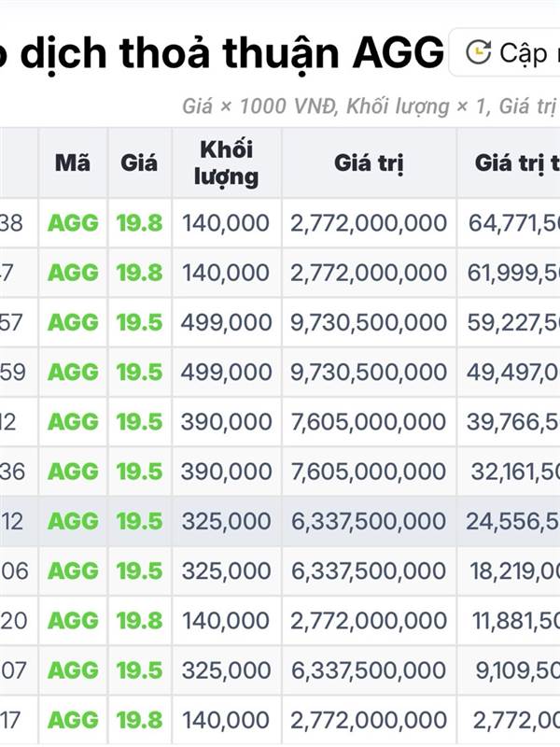Click the Giá column header
560x747 pixels.
pos(139,162)
